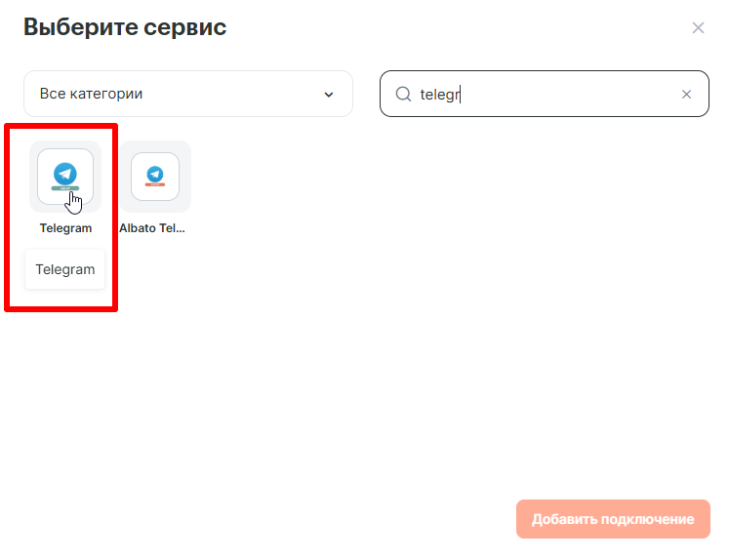Screen dimensions: 729x560
Task: Click the "Albato Tel..." name label
Action: coord(152,228)
